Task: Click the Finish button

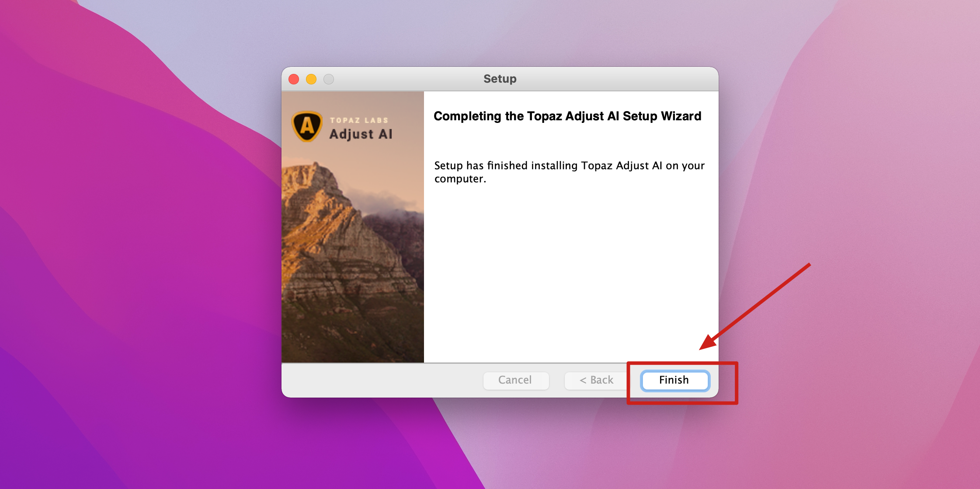Action: coord(675,380)
